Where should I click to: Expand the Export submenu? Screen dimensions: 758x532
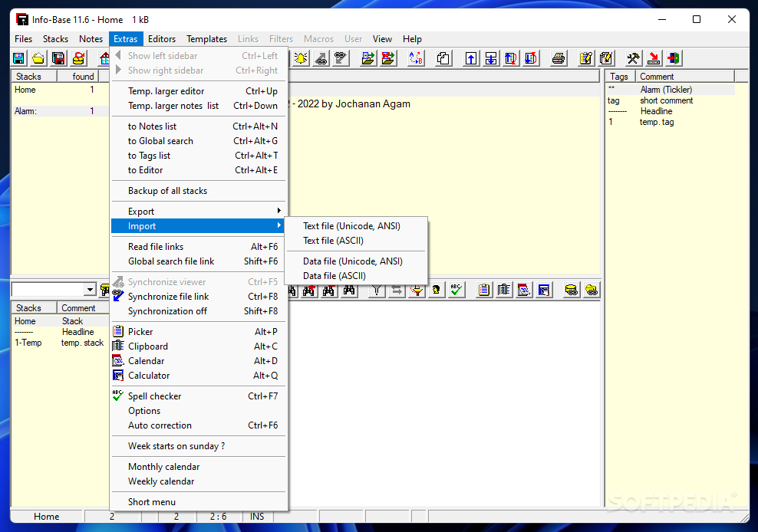tap(199, 212)
